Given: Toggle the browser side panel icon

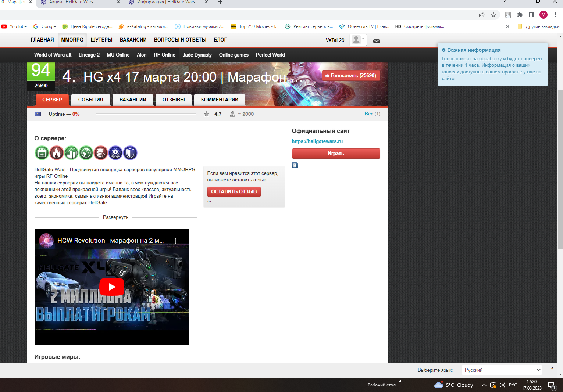Looking at the screenshot, I should (x=532, y=15).
